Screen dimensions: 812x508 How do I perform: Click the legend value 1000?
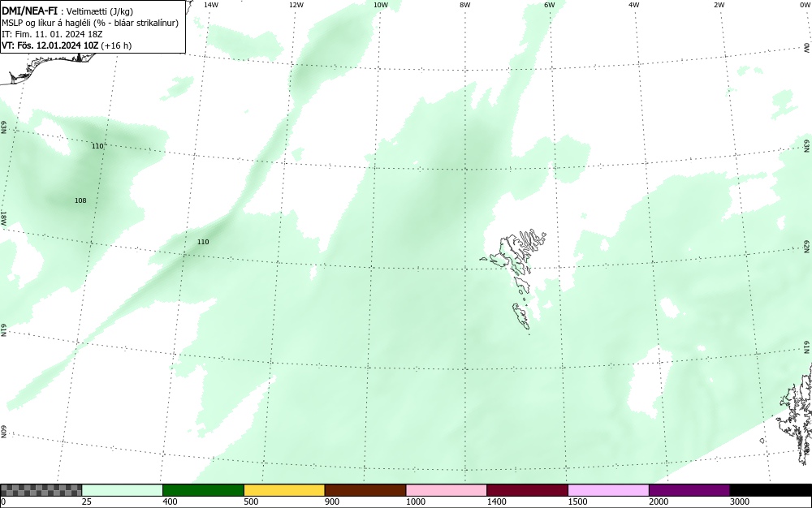click(416, 502)
